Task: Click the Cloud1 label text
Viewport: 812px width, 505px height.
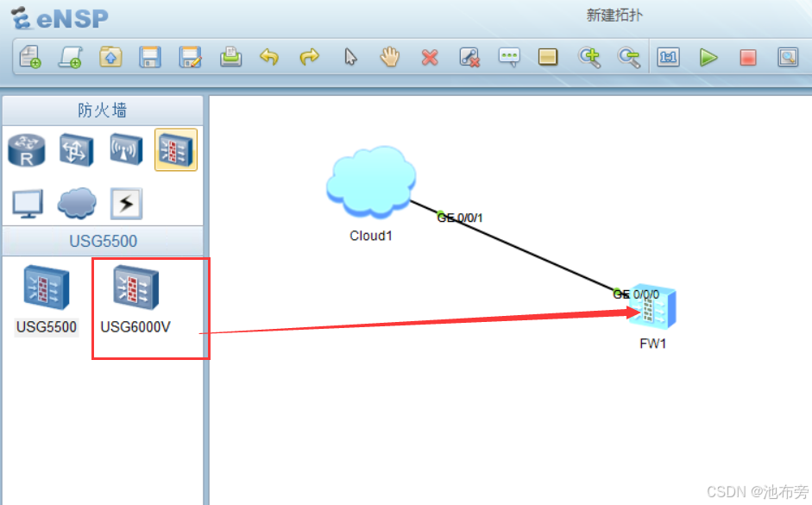Action: 371,236
